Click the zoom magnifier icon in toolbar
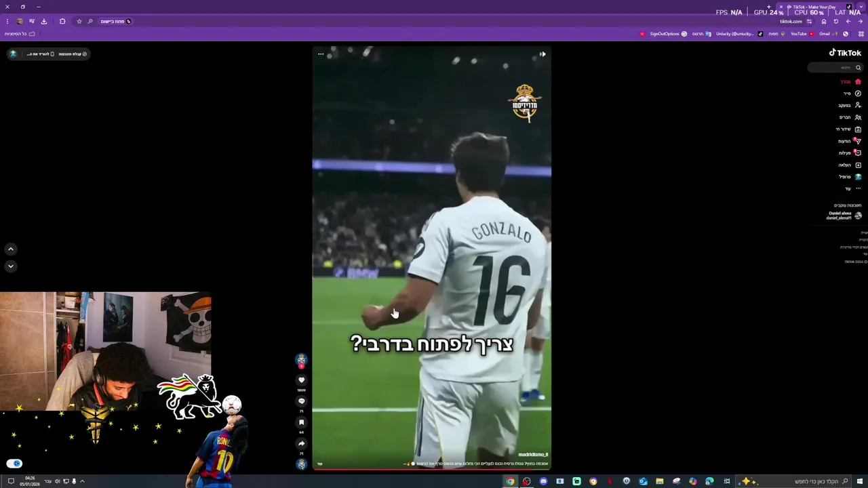 pyautogui.click(x=90, y=22)
